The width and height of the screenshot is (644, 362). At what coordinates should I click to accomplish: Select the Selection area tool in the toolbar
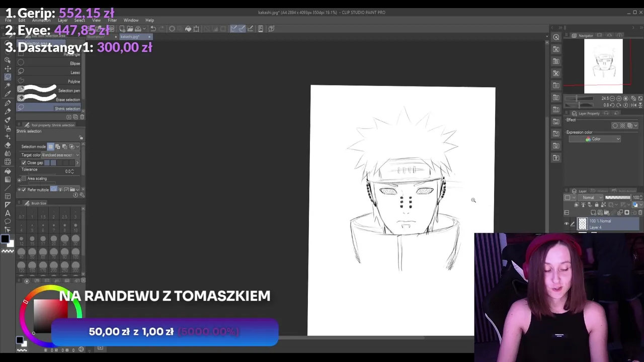[x=8, y=77]
